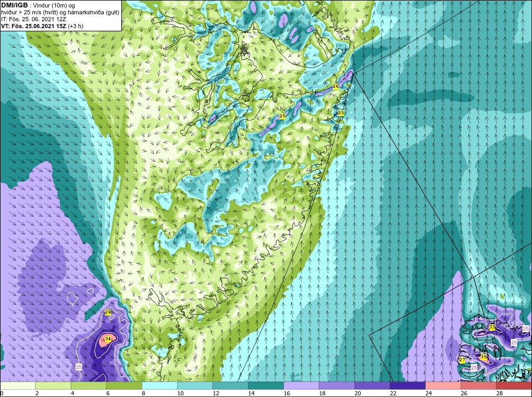Select the yellow gust marker '26'

(335, 86)
